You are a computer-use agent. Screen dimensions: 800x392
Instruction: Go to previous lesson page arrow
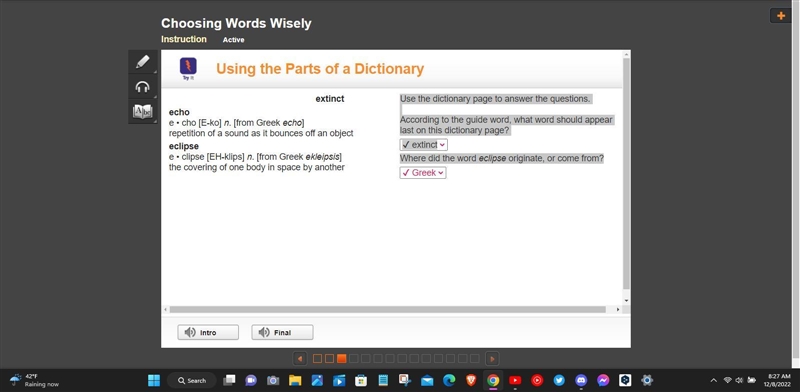[300, 359]
